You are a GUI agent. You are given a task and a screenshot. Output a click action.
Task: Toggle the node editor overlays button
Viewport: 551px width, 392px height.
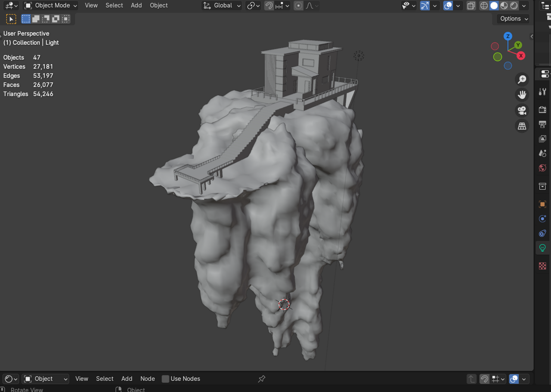(x=514, y=379)
